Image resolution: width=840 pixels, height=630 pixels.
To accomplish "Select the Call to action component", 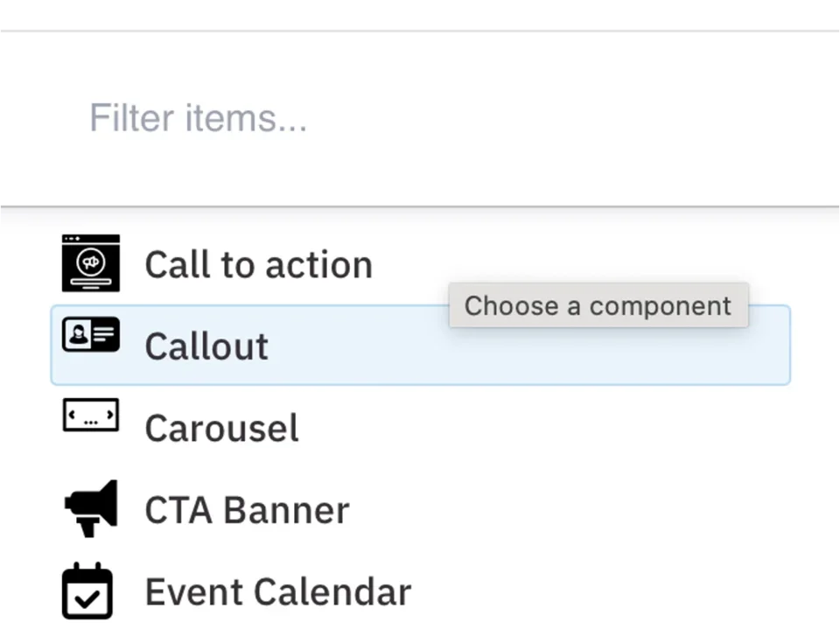I will pyautogui.click(x=258, y=264).
